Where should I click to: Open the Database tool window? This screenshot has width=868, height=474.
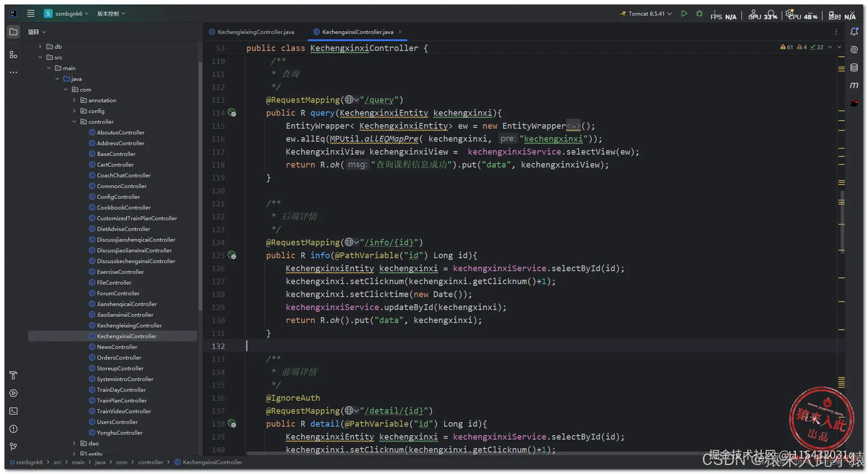coord(854,67)
